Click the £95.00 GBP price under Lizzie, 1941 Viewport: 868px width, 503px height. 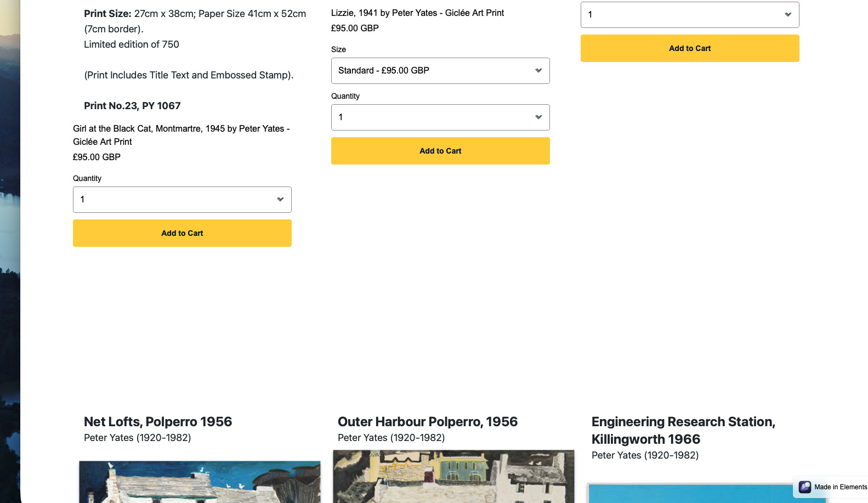click(x=355, y=28)
